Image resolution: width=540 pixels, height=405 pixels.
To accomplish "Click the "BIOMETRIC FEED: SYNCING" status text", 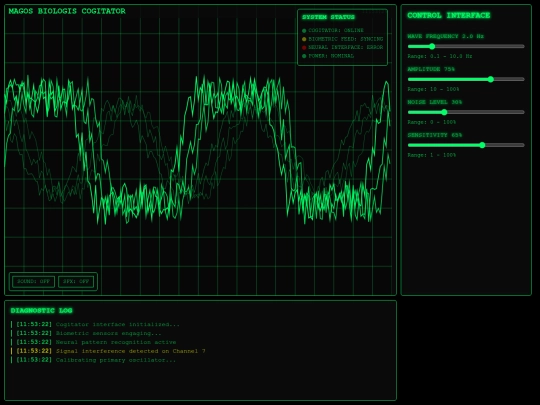I will (346, 39).
